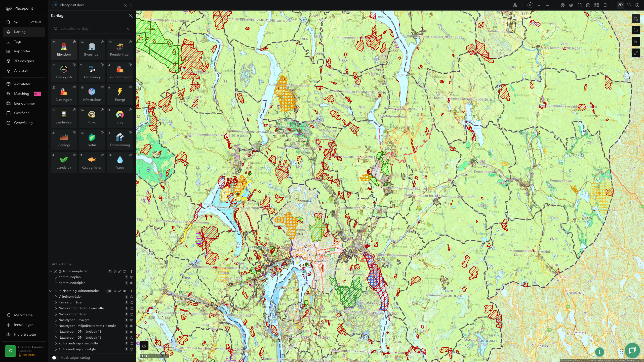Expand the Kommunedelplan sublayer
The height and width of the screenshot is (362, 644).
click(56, 283)
